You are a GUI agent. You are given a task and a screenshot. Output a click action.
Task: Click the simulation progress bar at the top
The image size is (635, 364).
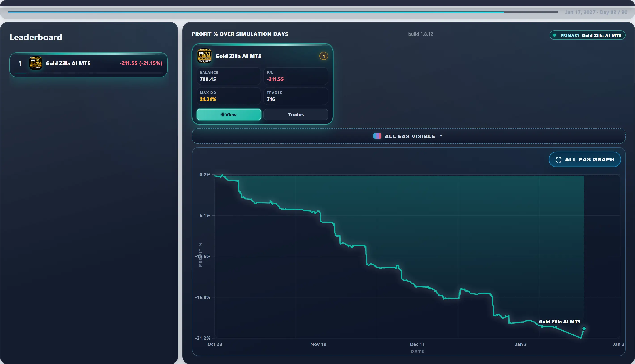click(x=283, y=12)
